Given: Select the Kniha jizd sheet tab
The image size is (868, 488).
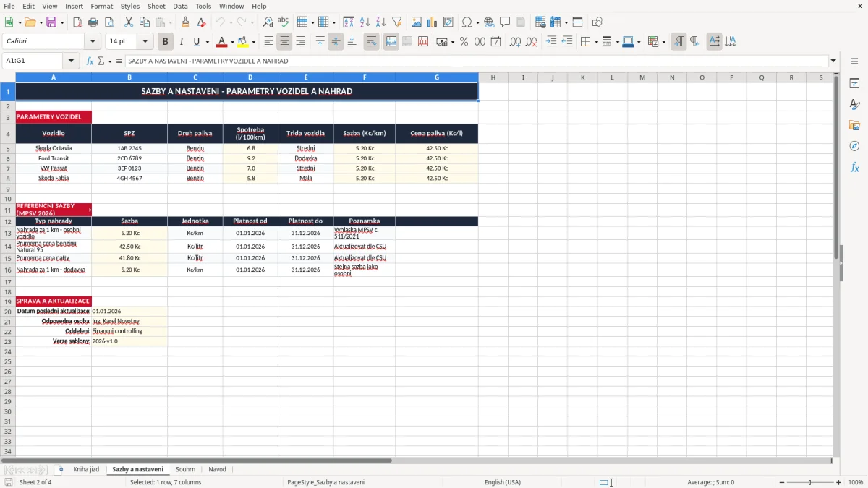Looking at the screenshot, I should [86, 469].
